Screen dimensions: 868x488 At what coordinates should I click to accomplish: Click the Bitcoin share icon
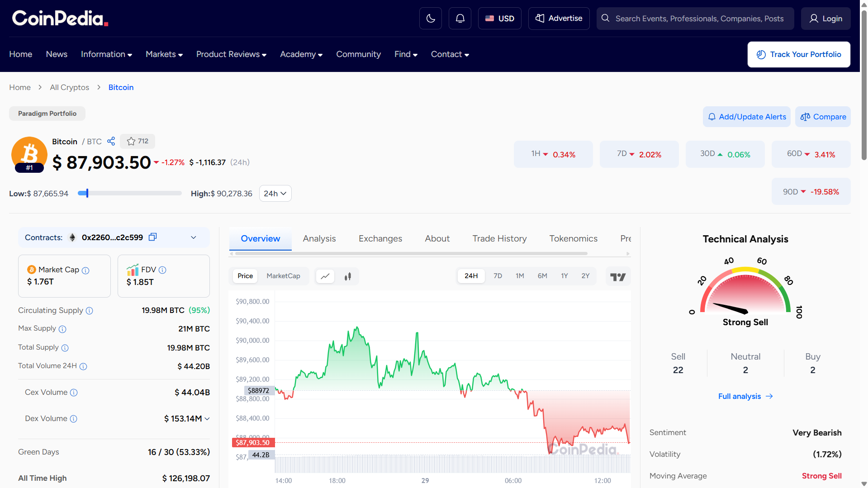(111, 141)
